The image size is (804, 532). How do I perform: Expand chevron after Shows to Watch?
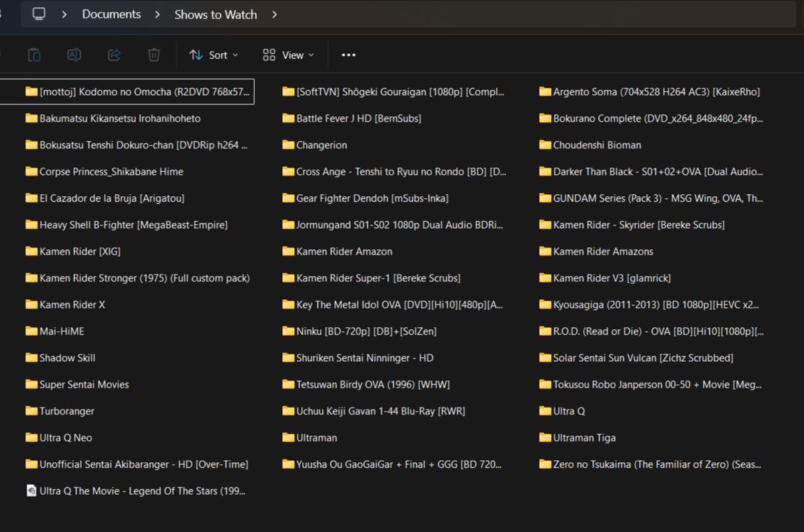coord(274,14)
